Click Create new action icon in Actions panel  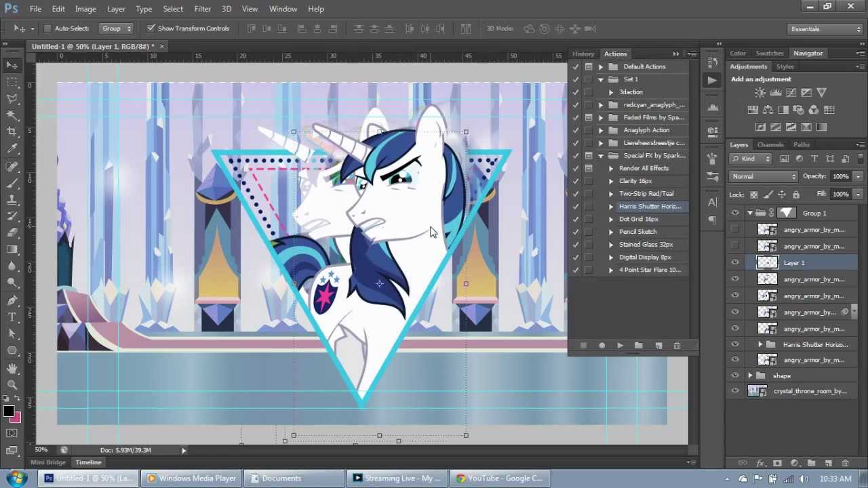click(x=658, y=346)
